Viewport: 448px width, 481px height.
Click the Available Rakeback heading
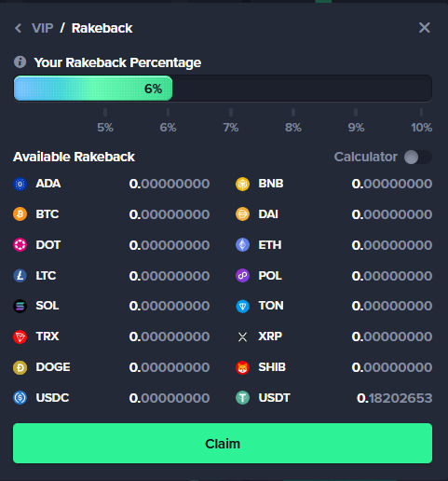coord(74,157)
